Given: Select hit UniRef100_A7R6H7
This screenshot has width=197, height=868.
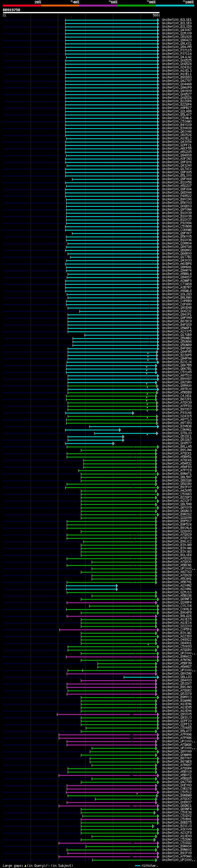Looking at the screenshot, I should [176, 765].
